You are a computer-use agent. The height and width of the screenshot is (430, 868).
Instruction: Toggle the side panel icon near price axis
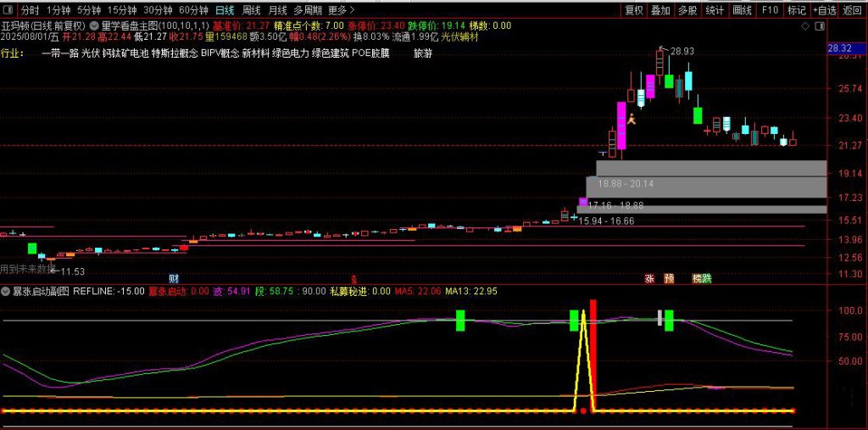coord(817,27)
